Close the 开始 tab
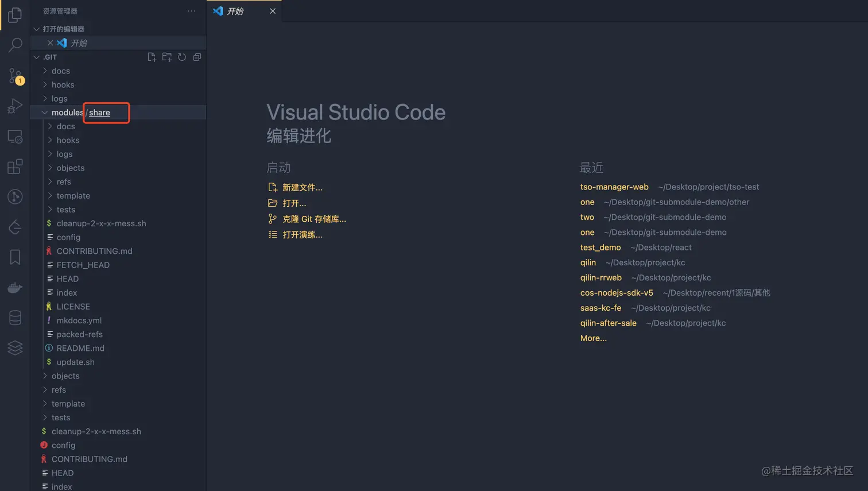This screenshot has width=868, height=491. click(x=273, y=11)
